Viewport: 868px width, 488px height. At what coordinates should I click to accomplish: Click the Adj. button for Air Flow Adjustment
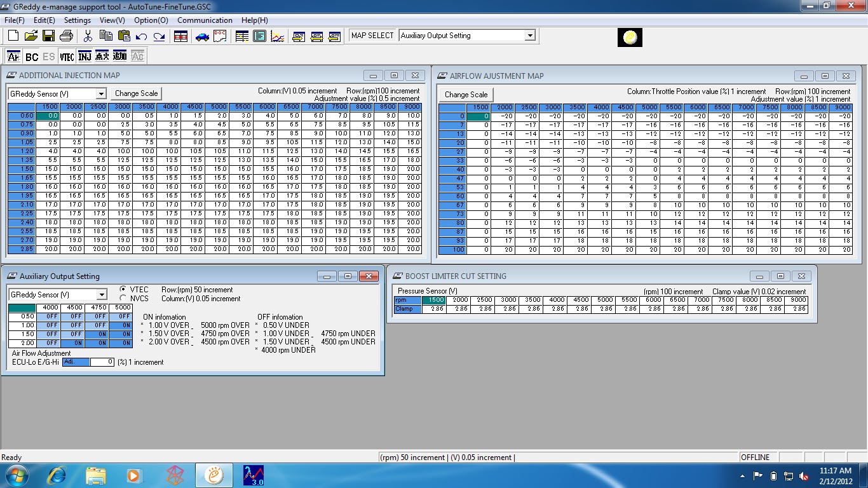[x=76, y=362]
